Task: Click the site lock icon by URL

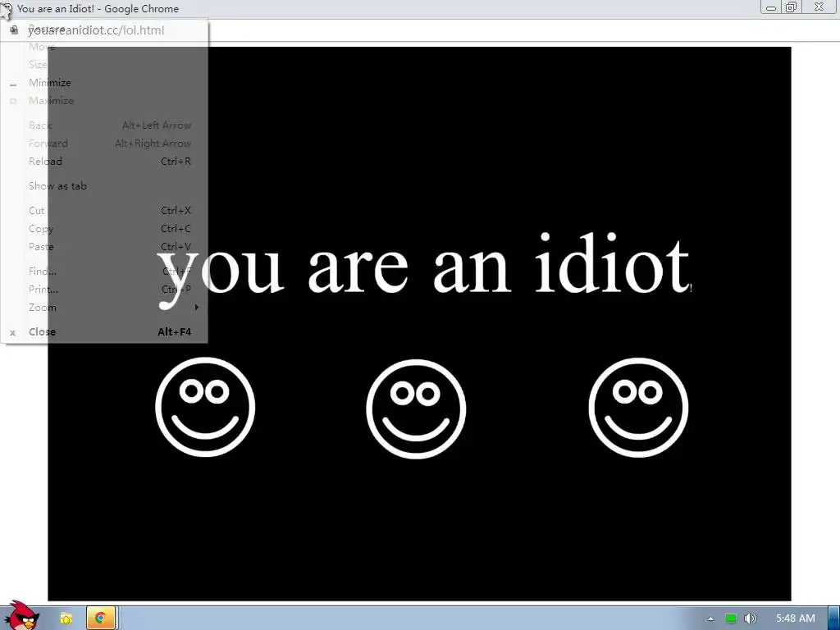Action: coord(15,30)
